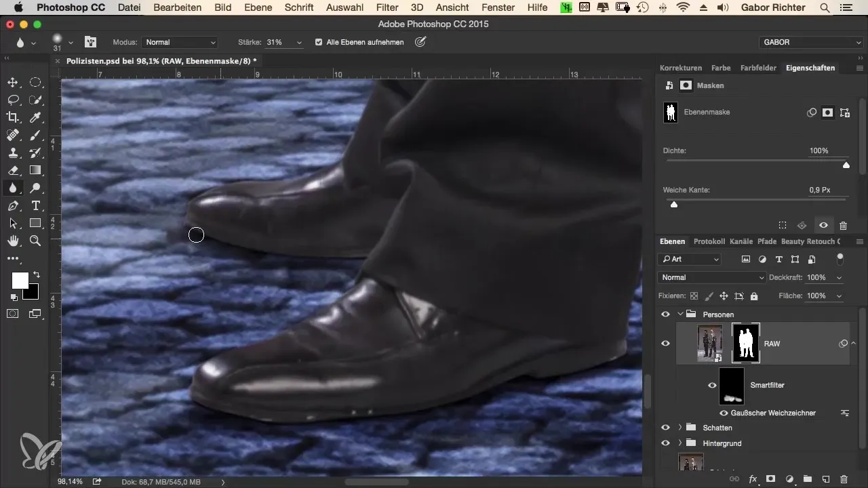
Task: Open the Fläche fill dropdown
Action: [x=840, y=296]
